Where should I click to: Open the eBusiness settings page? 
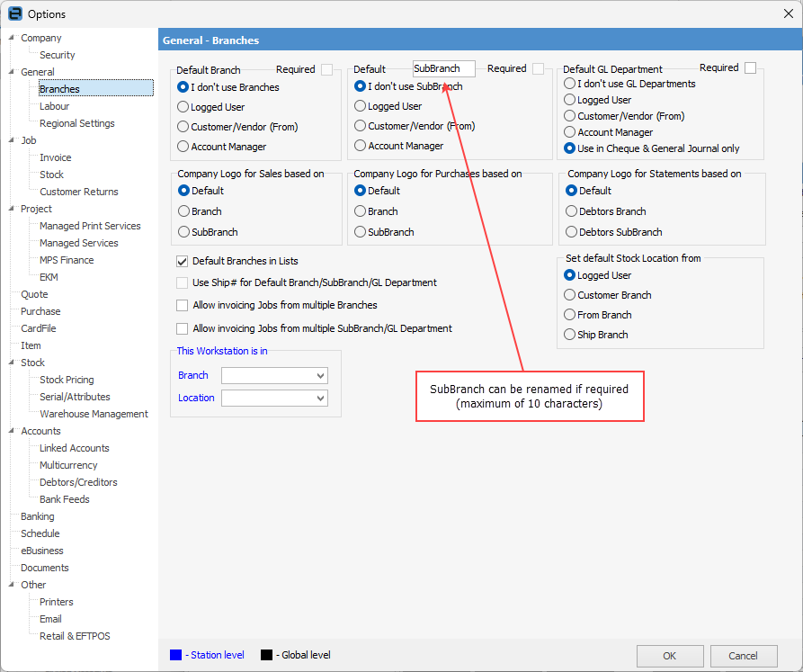point(42,551)
